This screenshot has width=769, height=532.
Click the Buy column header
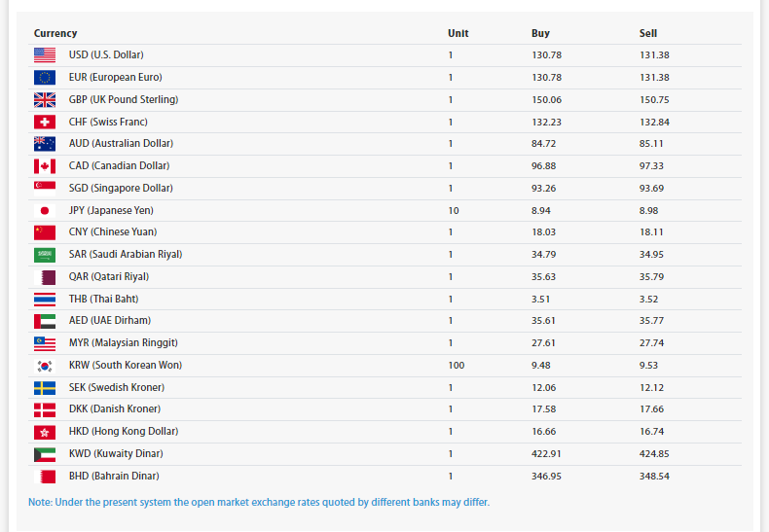[540, 33]
